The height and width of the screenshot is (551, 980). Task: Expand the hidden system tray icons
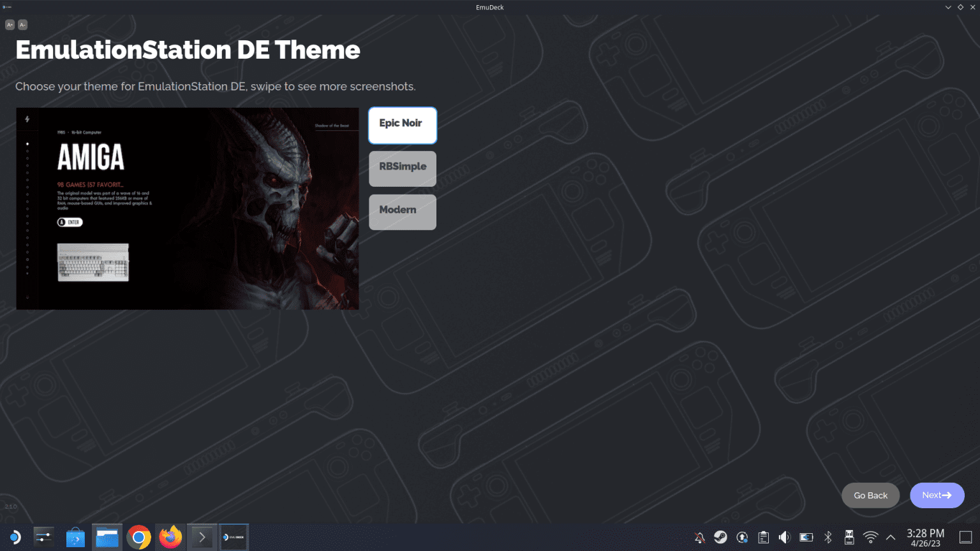click(891, 537)
